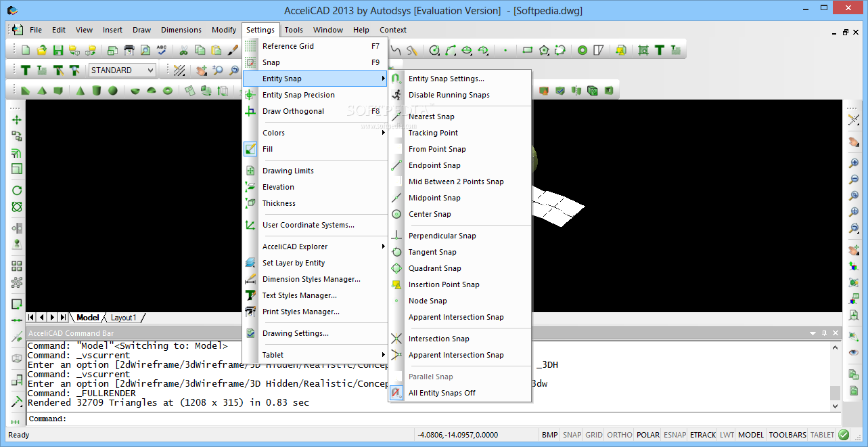Save the drawing with the floppy disk icon

pos(58,50)
